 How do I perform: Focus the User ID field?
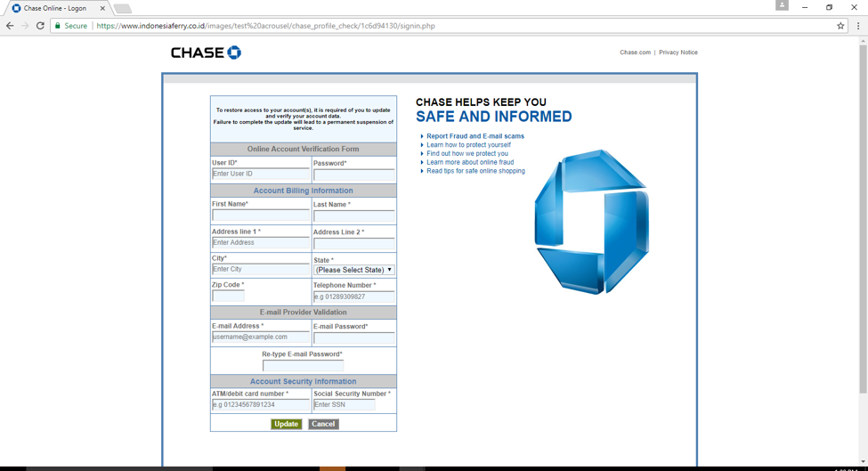pyautogui.click(x=261, y=174)
